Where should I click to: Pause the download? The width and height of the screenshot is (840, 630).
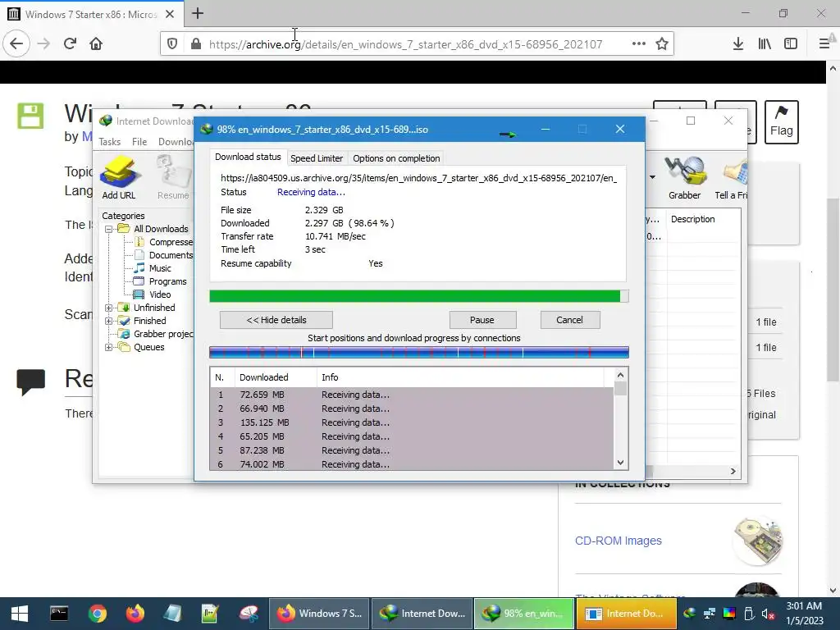click(x=482, y=320)
